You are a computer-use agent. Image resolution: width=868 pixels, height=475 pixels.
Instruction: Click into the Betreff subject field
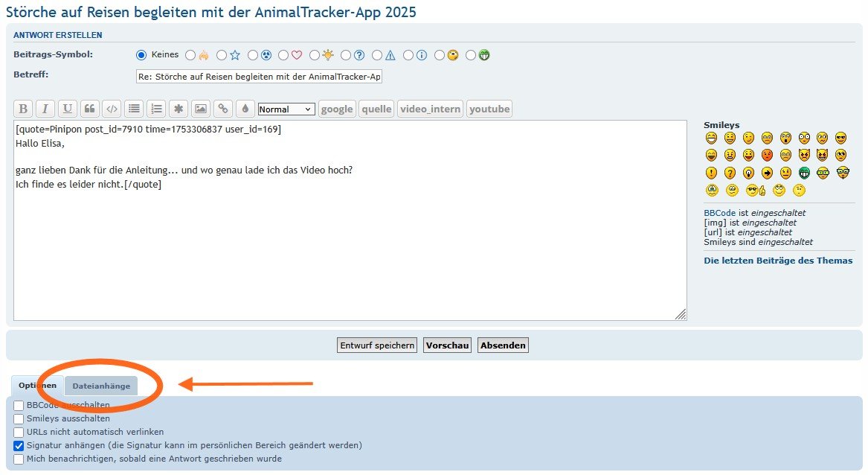(x=259, y=77)
